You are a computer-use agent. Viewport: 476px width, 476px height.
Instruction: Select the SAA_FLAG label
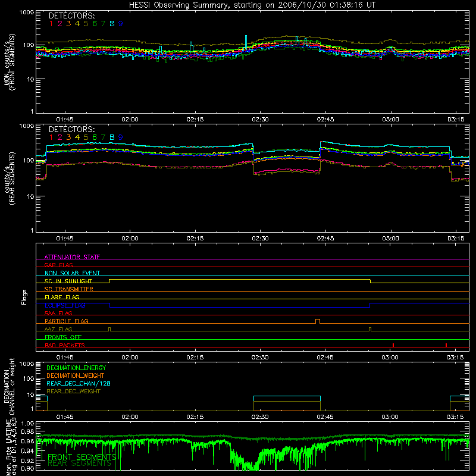(x=58, y=313)
